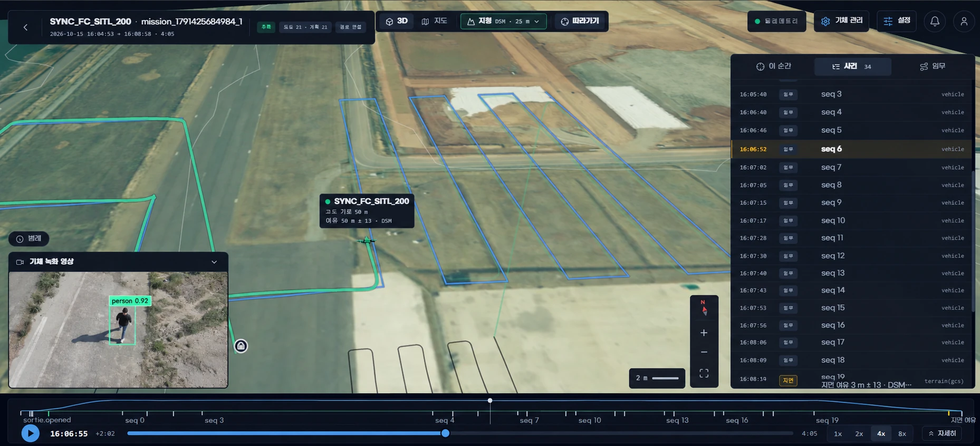The image size is (980, 446).
Task: Select the seq 3 event row
Action: coord(851,94)
